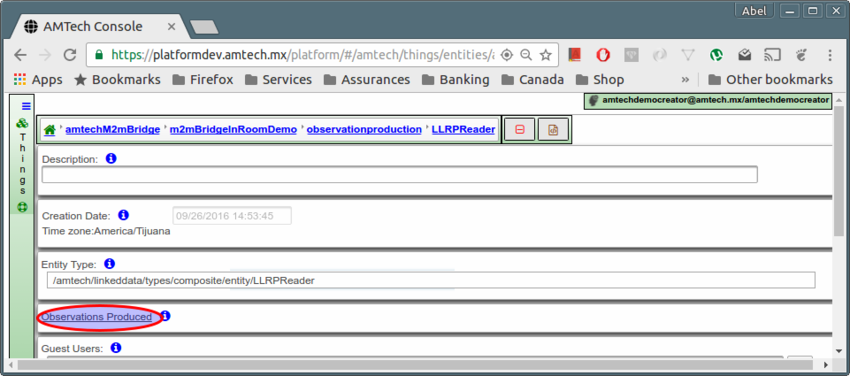
Task: Click the horizontal scrollbar right arrow
Action: click(x=827, y=365)
